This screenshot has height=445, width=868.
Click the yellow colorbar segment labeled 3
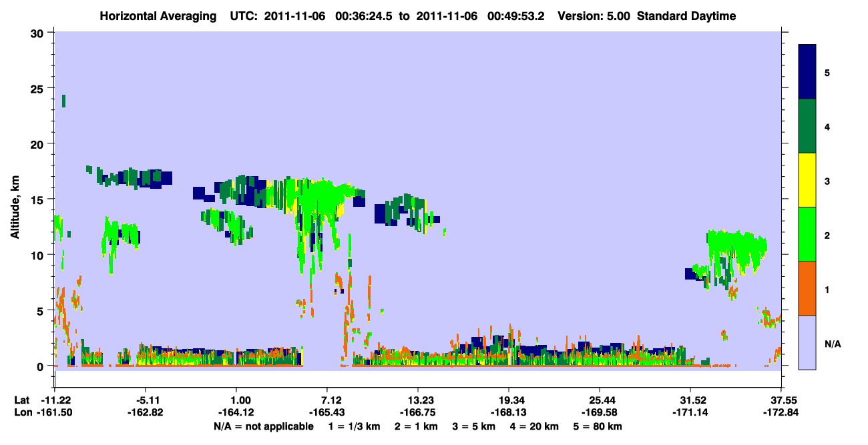(807, 180)
